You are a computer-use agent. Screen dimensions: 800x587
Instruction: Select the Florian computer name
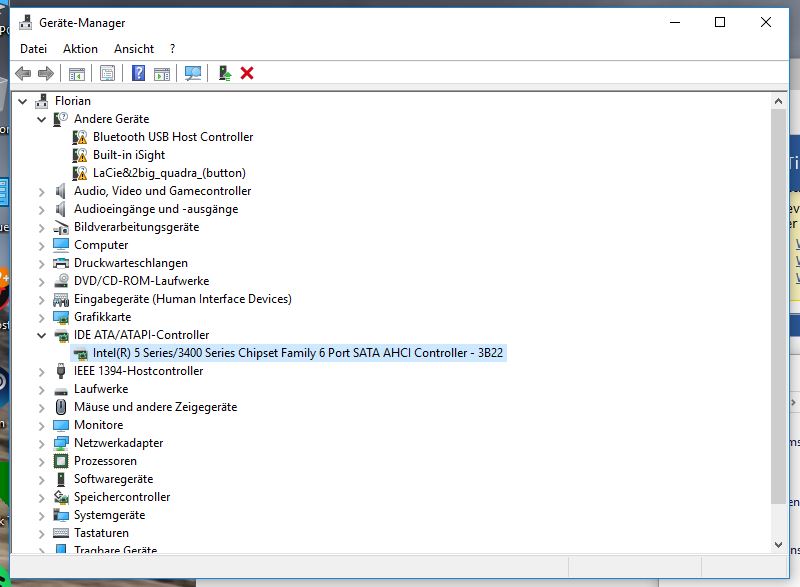(x=72, y=101)
